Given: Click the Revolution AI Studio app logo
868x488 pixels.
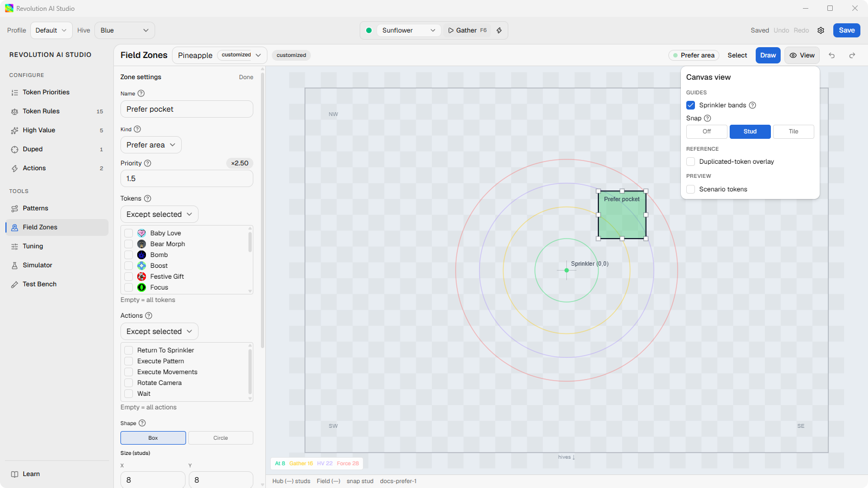Looking at the screenshot, I should click(9, 8).
